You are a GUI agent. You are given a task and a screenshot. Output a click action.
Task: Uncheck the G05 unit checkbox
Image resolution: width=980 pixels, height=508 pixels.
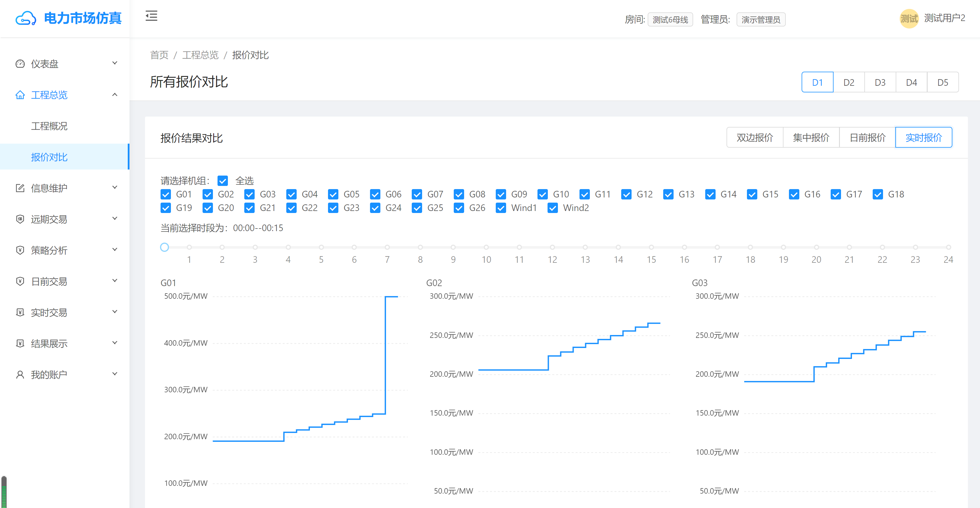click(x=333, y=195)
